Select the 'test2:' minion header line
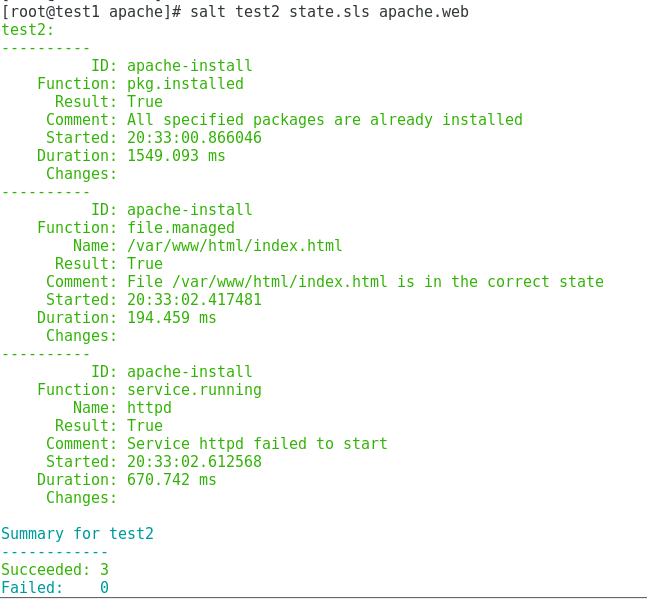Viewport: 647px width, 599px height. tap(28, 30)
